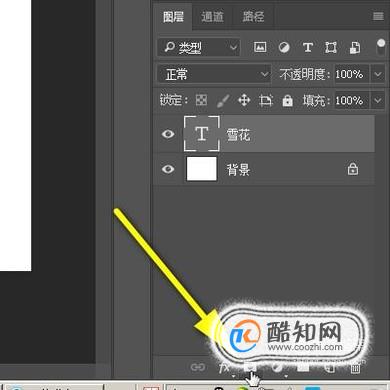Open the layers panel menu
The width and height of the screenshot is (390, 390).
378,16
